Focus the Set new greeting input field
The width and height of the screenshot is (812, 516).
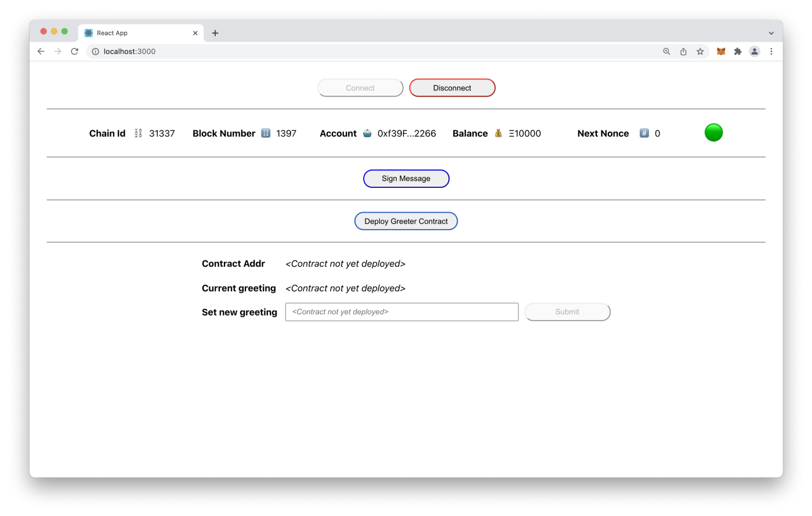(402, 312)
